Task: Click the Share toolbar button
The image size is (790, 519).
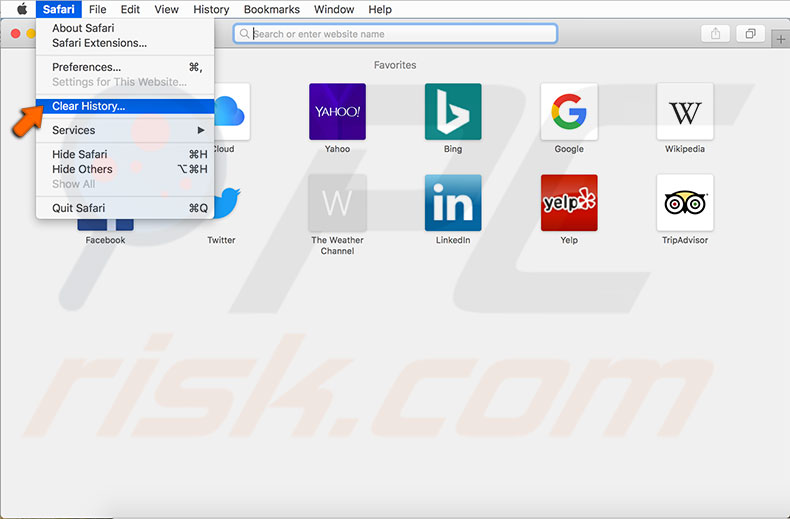Action: 715,34
